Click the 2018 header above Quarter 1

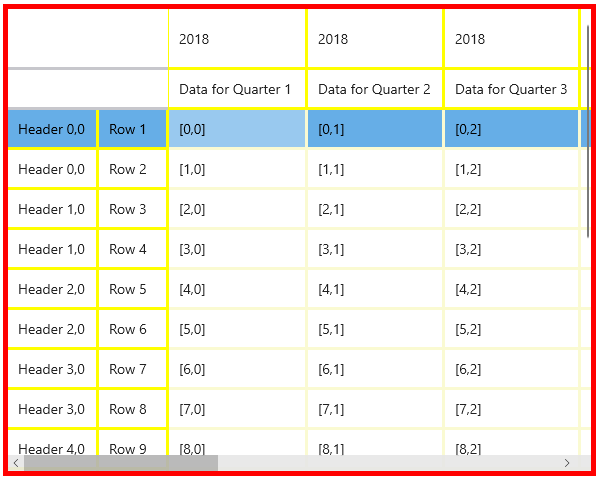coord(236,39)
